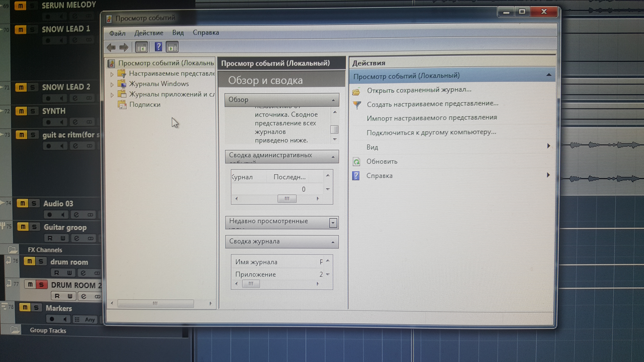Open the Недавно просмотренные section dropdown
This screenshot has width=644, height=362.
[x=333, y=223]
